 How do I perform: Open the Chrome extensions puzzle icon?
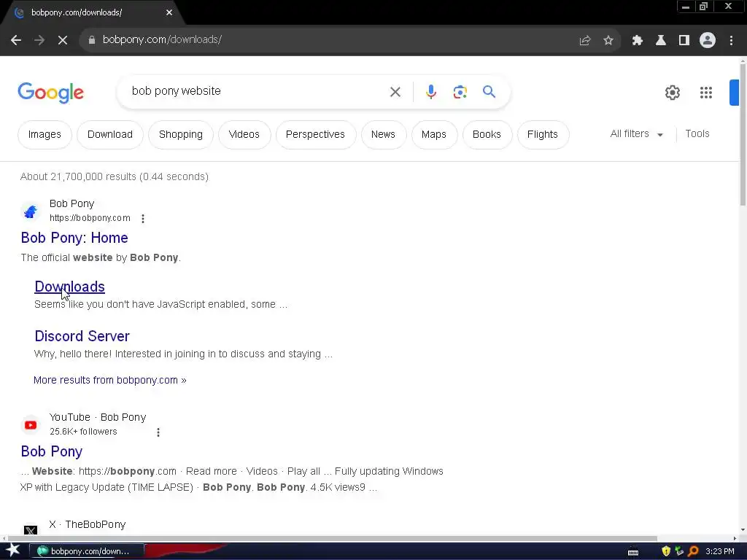(x=638, y=41)
